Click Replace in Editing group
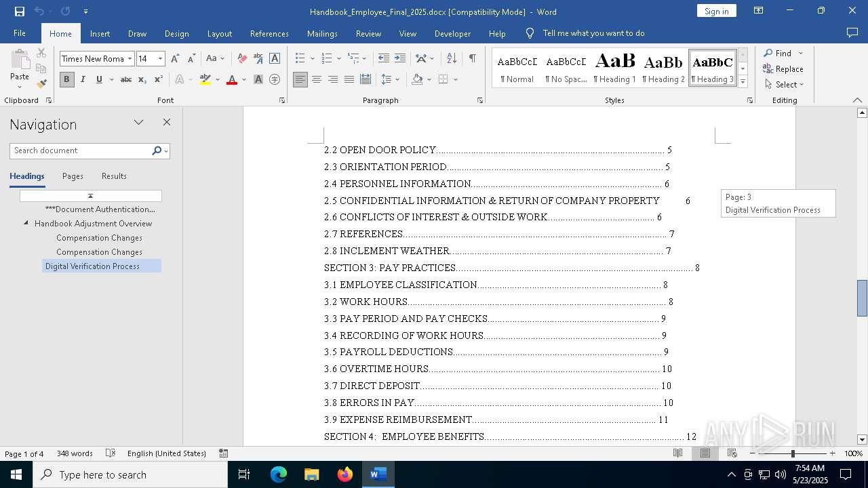The width and height of the screenshot is (868, 488). (x=783, y=69)
